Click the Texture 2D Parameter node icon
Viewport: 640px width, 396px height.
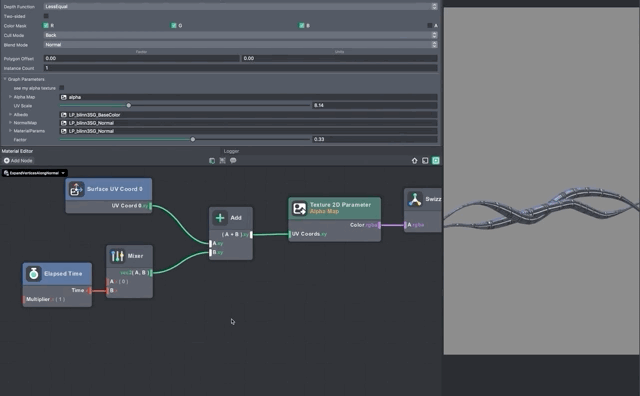tap(299, 209)
